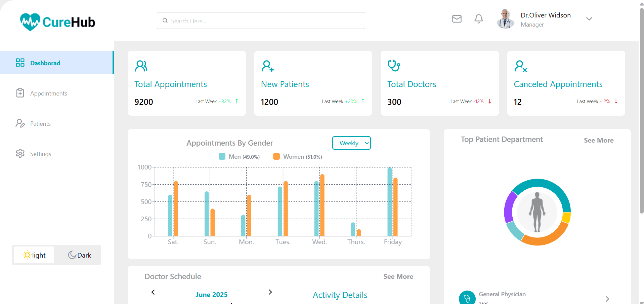
Task: Switch to light theme
Action: (x=34, y=255)
